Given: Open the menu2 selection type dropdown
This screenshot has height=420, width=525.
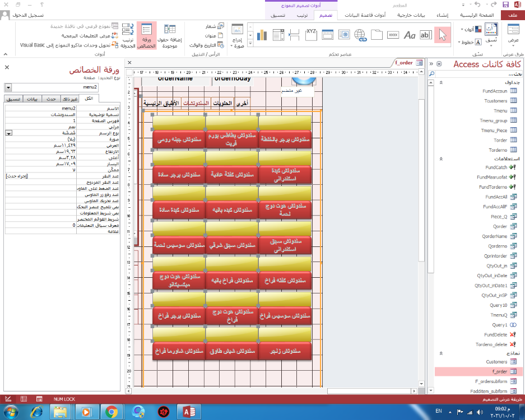Looking at the screenshot, I should (x=8, y=87).
